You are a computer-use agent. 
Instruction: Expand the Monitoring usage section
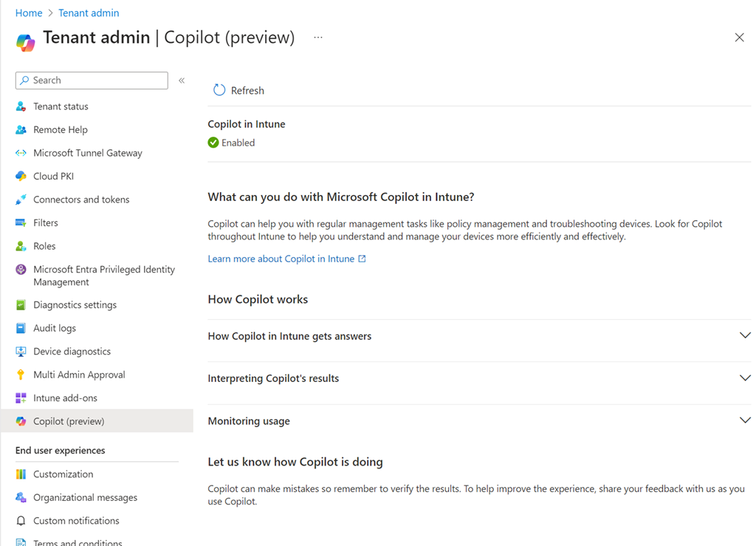click(x=744, y=421)
